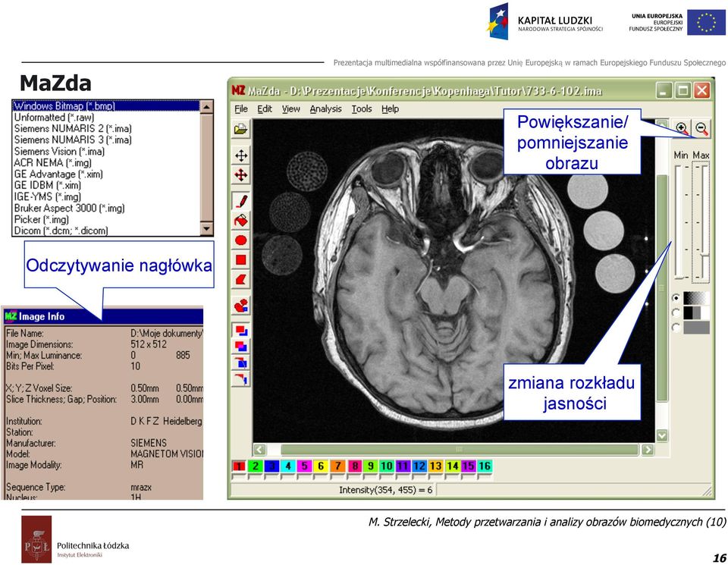Toggle the button under ROI color 2
This screenshot has height=565, width=728.
(255, 476)
